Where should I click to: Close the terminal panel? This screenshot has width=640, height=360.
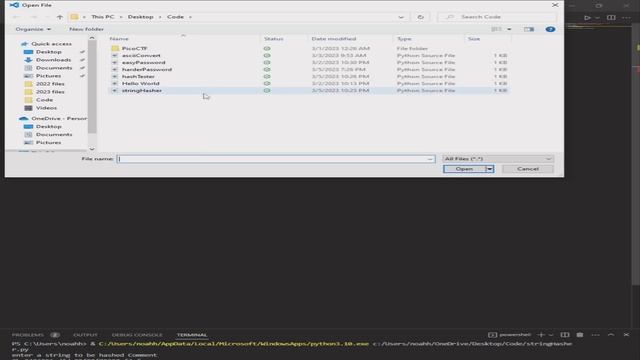tap(626, 335)
